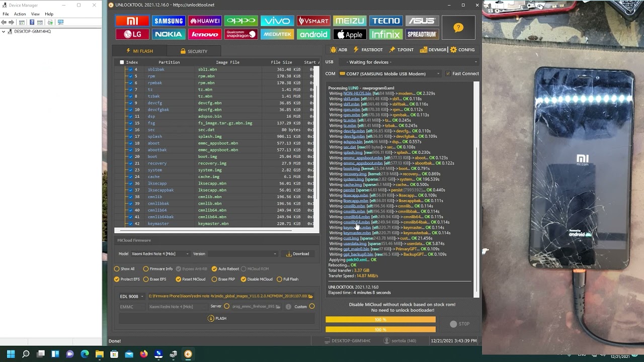Browse for firehose programmer file

pos(278,307)
